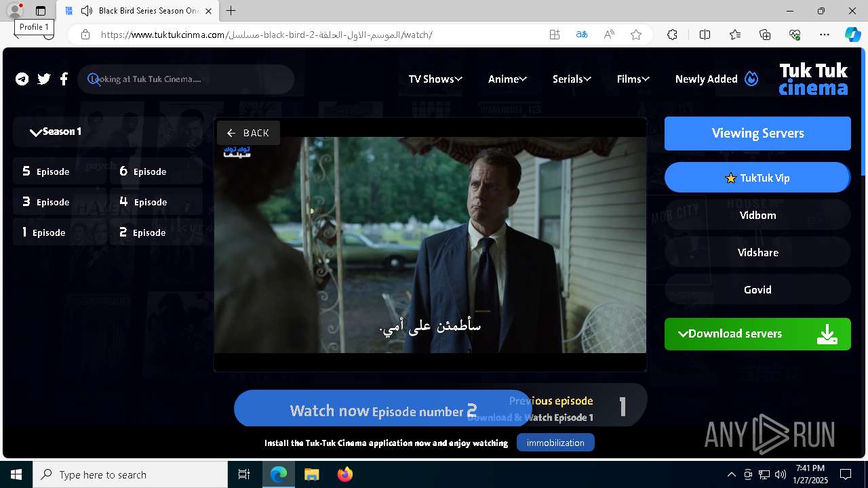Open the tab actions menu icon
This screenshot has width=868, height=488.
[41, 11]
